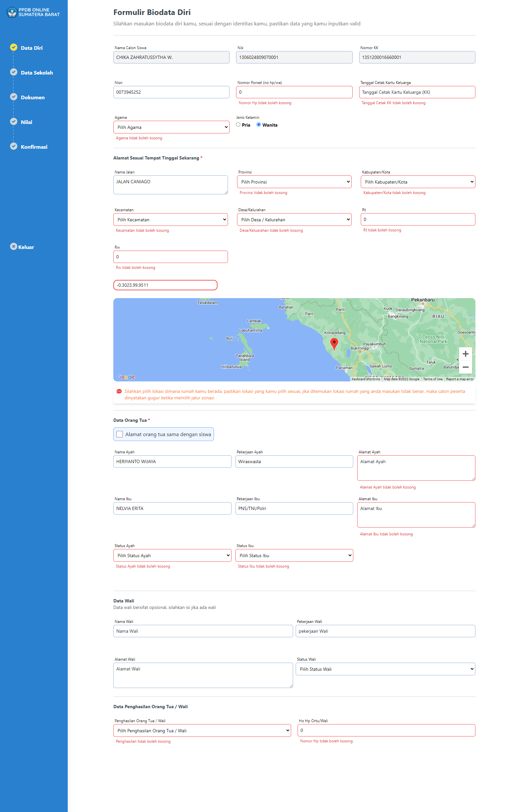The width and height of the screenshot is (521, 812).
Task: Click the Keluar exit icon in sidebar
Action: [14, 246]
